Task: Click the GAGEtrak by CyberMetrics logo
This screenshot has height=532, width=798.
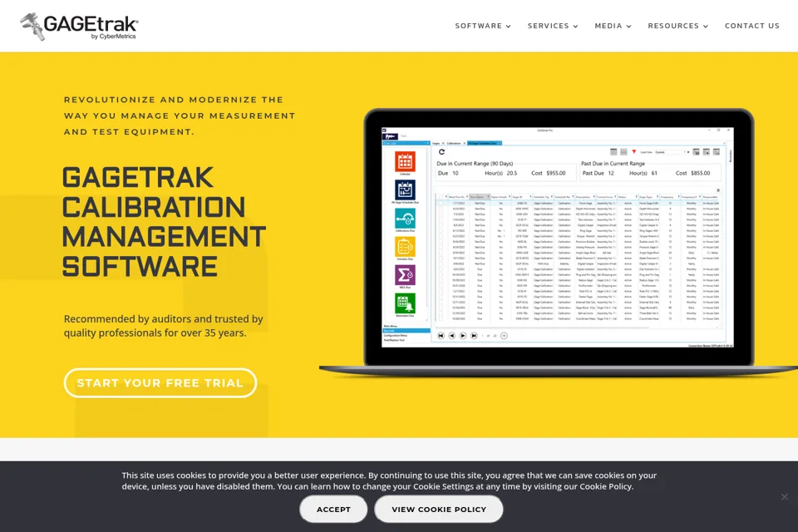Action: click(x=79, y=26)
